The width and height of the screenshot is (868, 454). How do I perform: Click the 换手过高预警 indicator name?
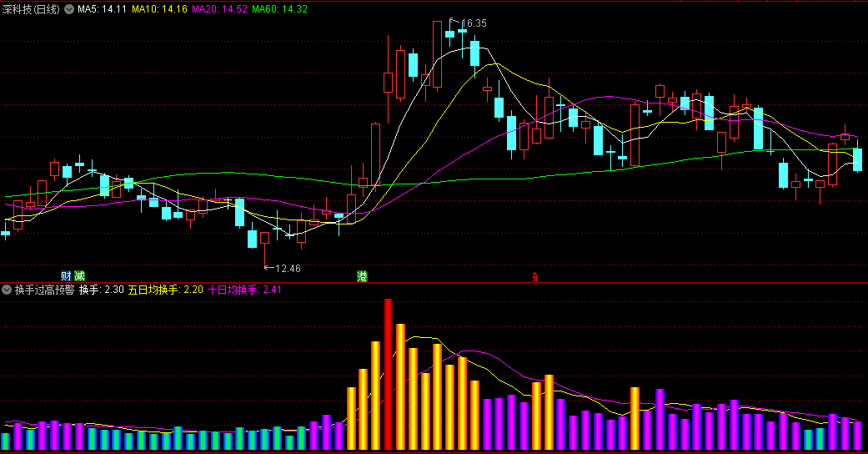click(44, 290)
